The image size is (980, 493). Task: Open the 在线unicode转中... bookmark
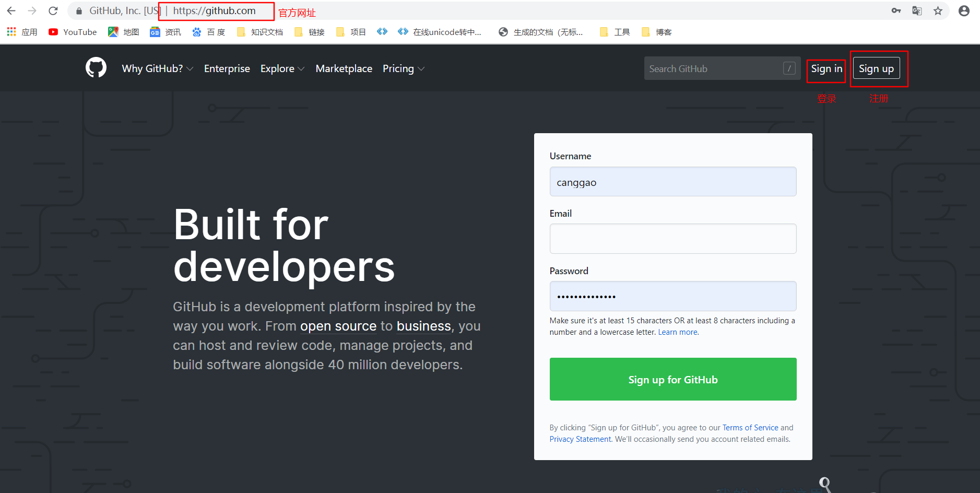tap(440, 32)
